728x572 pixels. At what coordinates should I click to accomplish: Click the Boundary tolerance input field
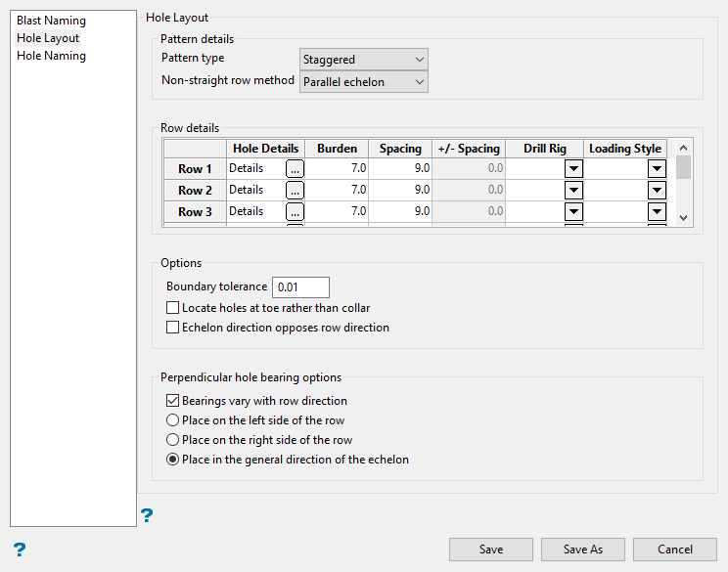300,287
